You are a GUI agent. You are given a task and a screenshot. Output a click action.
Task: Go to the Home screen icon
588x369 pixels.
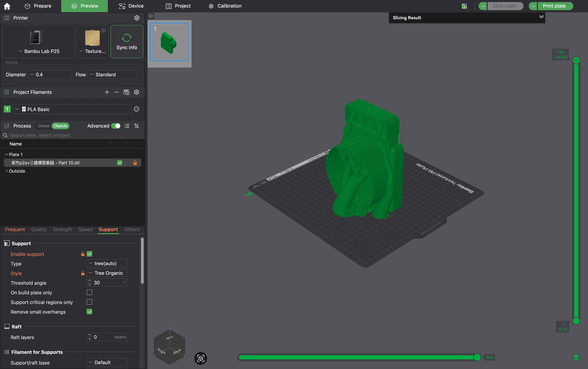(7, 6)
